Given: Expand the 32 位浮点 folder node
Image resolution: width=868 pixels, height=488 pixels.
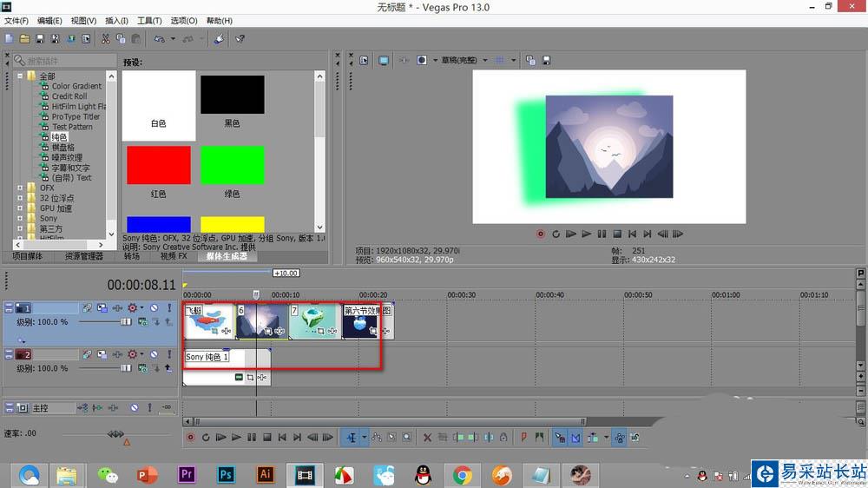Looking at the screenshot, I should [20, 198].
